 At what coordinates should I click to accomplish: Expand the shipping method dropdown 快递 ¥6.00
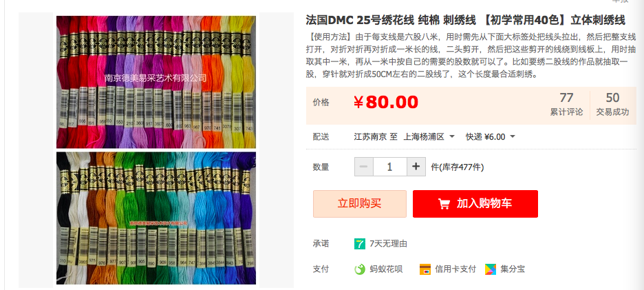point(490,136)
